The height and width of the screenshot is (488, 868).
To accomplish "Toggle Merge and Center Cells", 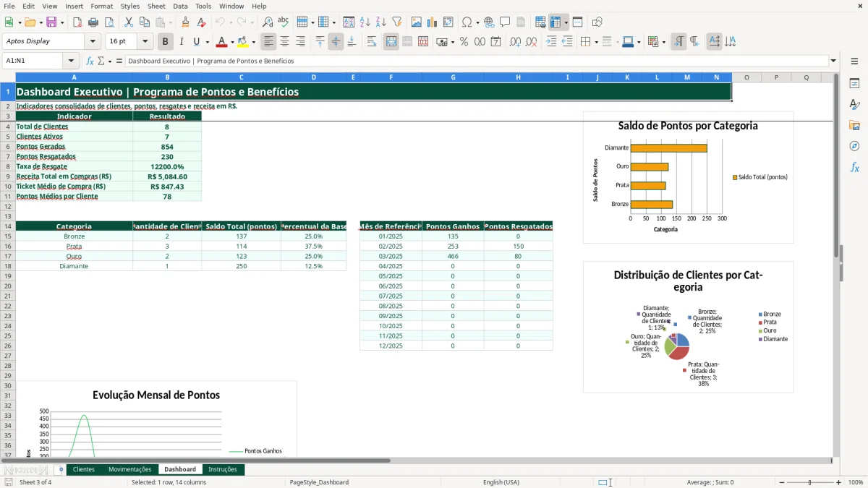I will [391, 42].
